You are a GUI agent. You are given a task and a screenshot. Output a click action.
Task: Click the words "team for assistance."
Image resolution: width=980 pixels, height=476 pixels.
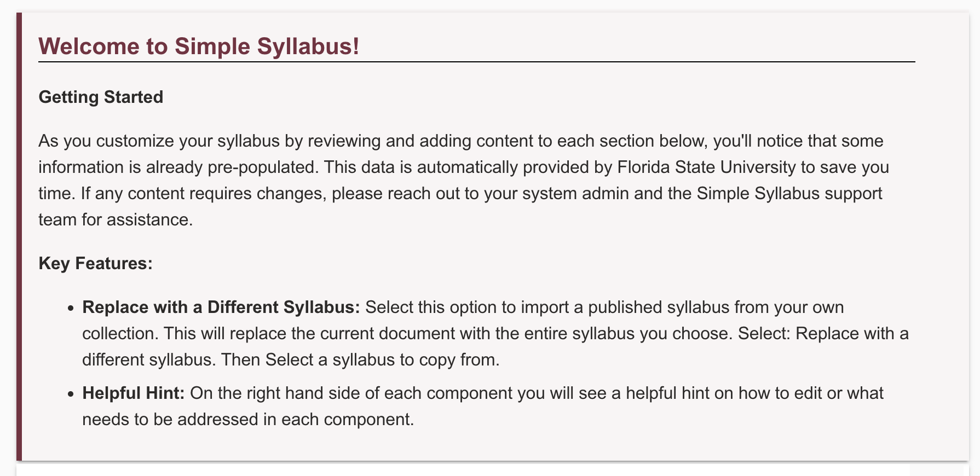click(116, 219)
